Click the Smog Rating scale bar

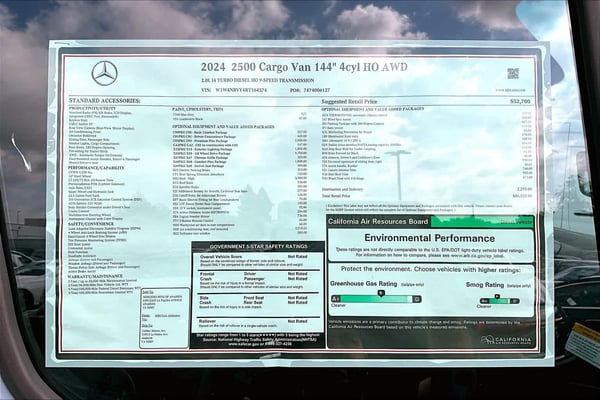499,301
